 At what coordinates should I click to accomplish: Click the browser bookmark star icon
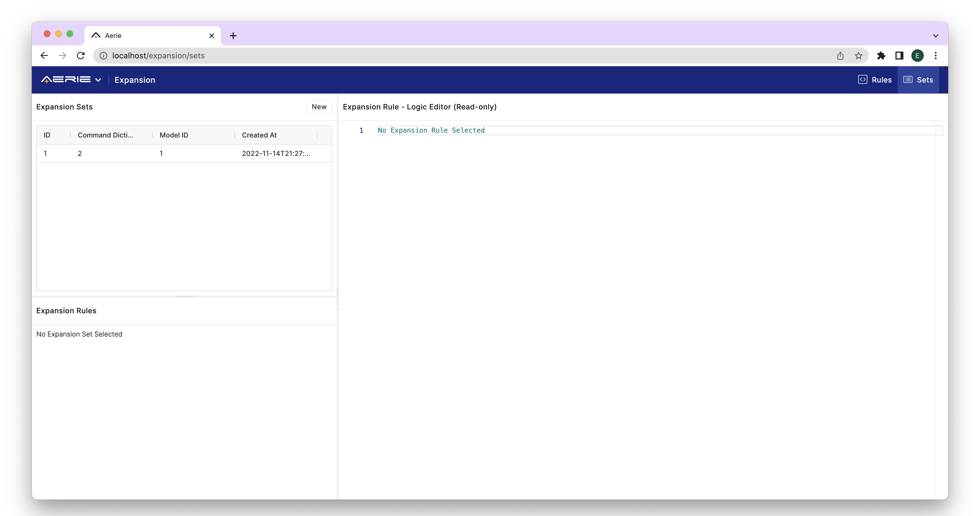pyautogui.click(x=858, y=56)
